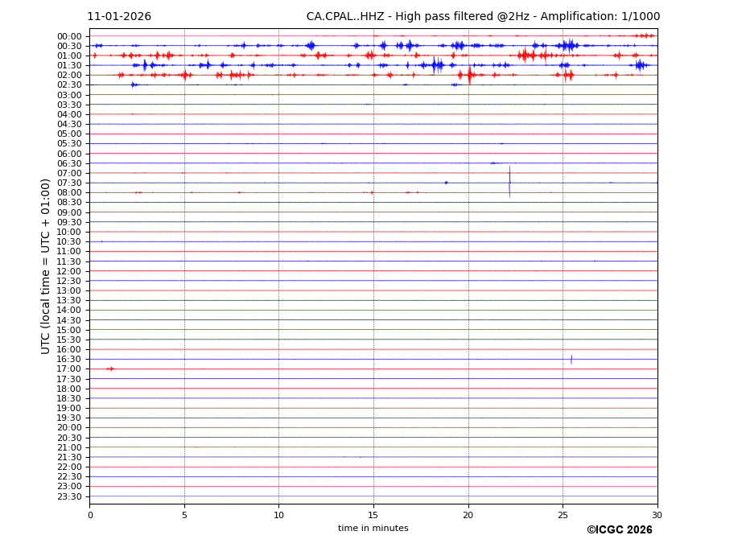Click the 16:30 time row label
Screen dimensions: 746x560
tap(69, 360)
